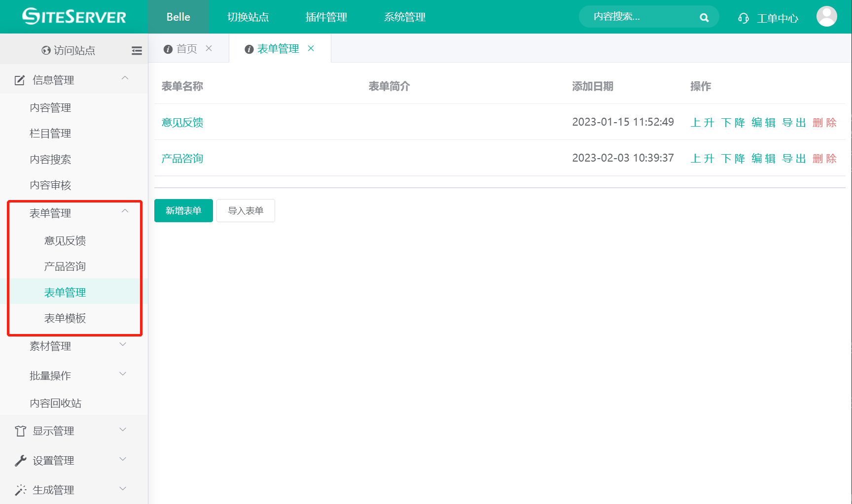Click the 新增表单 button
This screenshot has height=504, width=852.
(x=183, y=210)
